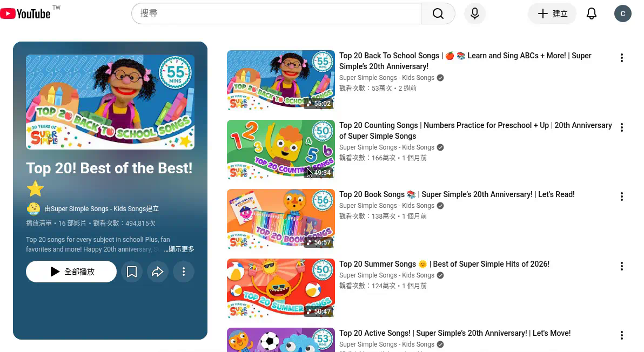
Task: Click verified badge on Counting Songs video channel
Action: tap(440, 148)
